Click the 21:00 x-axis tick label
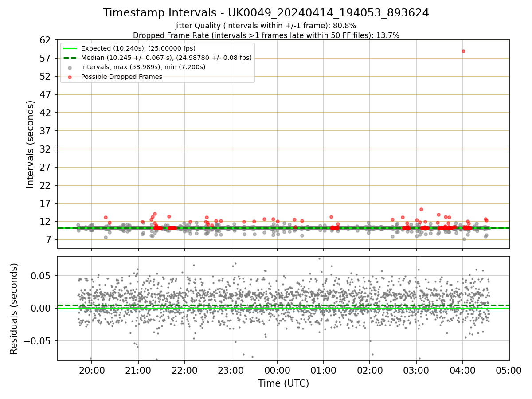The image size is (532, 399). pyautogui.click(x=138, y=371)
